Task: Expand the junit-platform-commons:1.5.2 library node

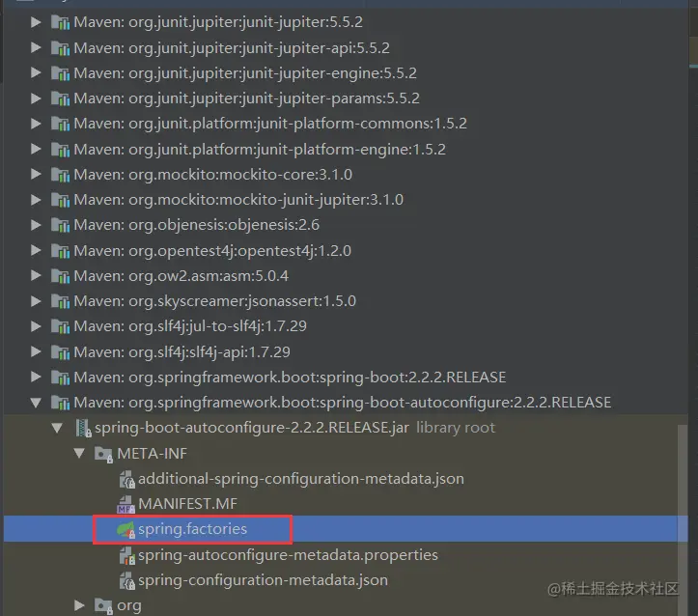Action: pyautogui.click(x=36, y=124)
